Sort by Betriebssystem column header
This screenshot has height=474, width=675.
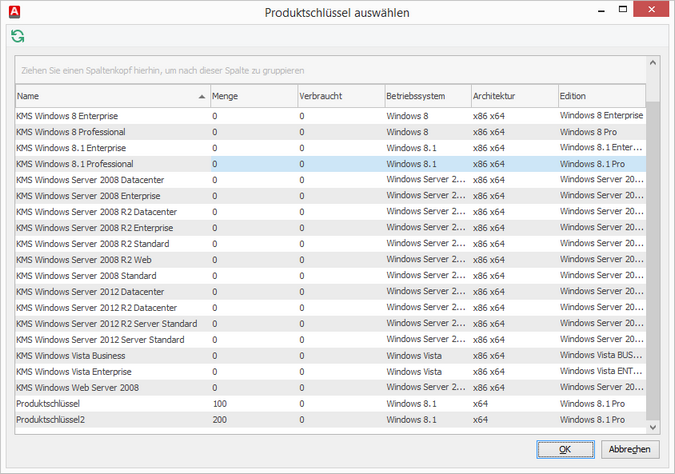click(x=426, y=96)
